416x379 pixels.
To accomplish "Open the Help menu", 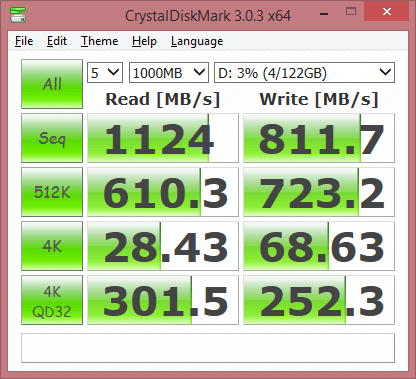I will pyautogui.click(x=144, y=41).
